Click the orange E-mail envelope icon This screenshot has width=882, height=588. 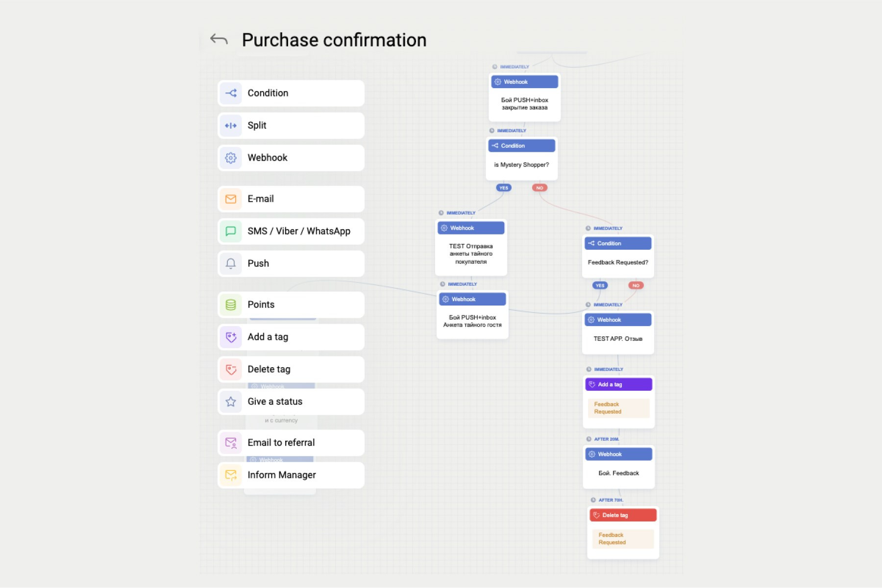(231, 199)
